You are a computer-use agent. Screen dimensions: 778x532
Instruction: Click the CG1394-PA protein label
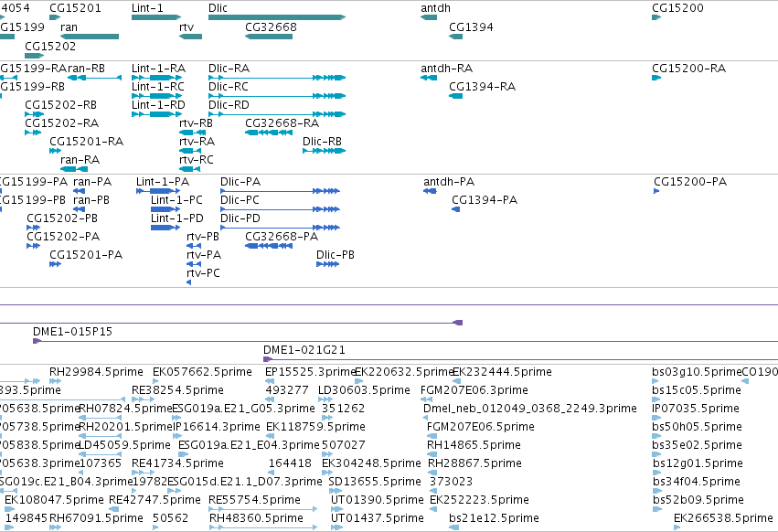(x=485, y=200)
